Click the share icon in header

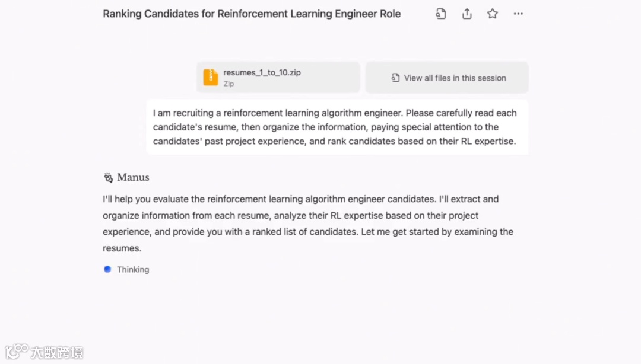pyautogui.click(x=467, y=14)
